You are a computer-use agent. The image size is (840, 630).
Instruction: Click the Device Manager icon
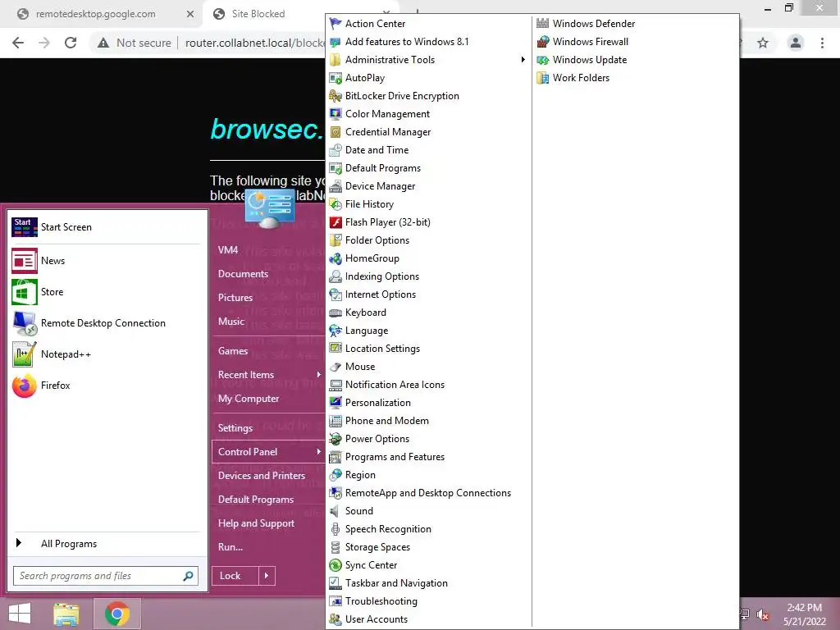pyautogui.click(x=336, y=186)
